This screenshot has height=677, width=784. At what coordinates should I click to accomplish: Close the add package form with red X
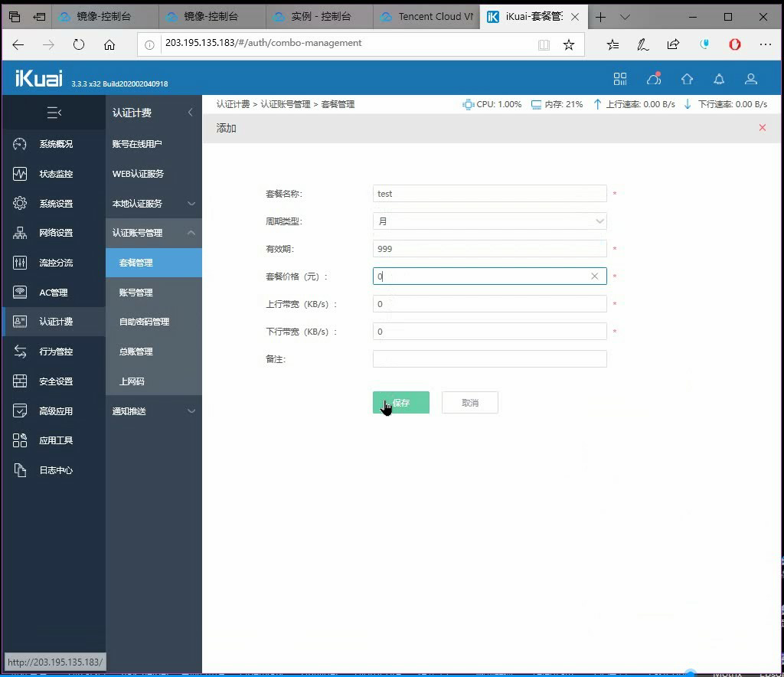click(762, 128)
